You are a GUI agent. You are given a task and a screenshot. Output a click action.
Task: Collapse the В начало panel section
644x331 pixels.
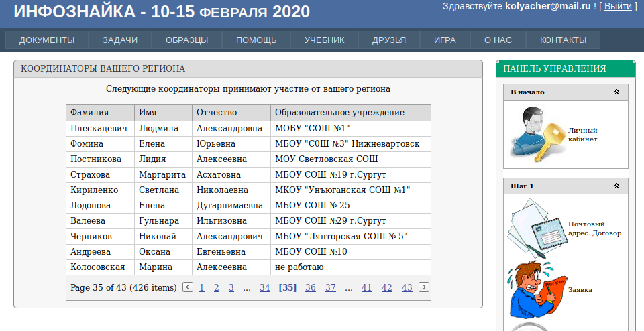coord(616,92)
